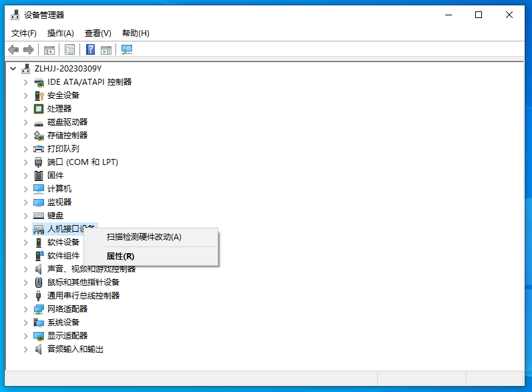This screenshot has width=532, height=392.
Task: Click the show/hide action pane toolbar icon
Action: 106,49
